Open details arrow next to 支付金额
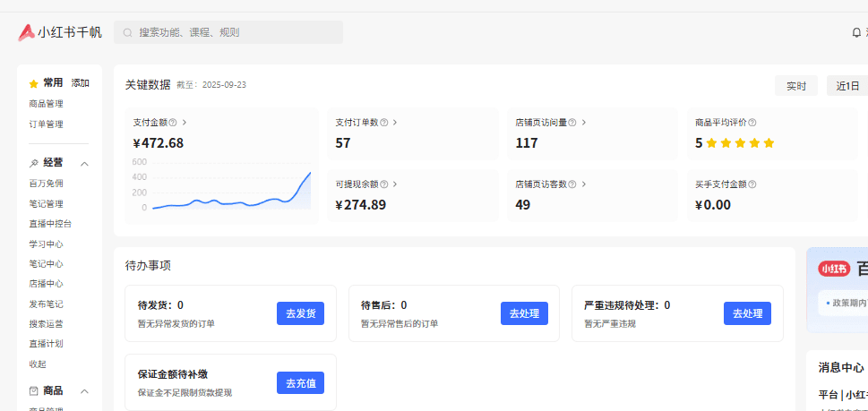This screenshot has height=411, width=868. [x=185, y=123]
